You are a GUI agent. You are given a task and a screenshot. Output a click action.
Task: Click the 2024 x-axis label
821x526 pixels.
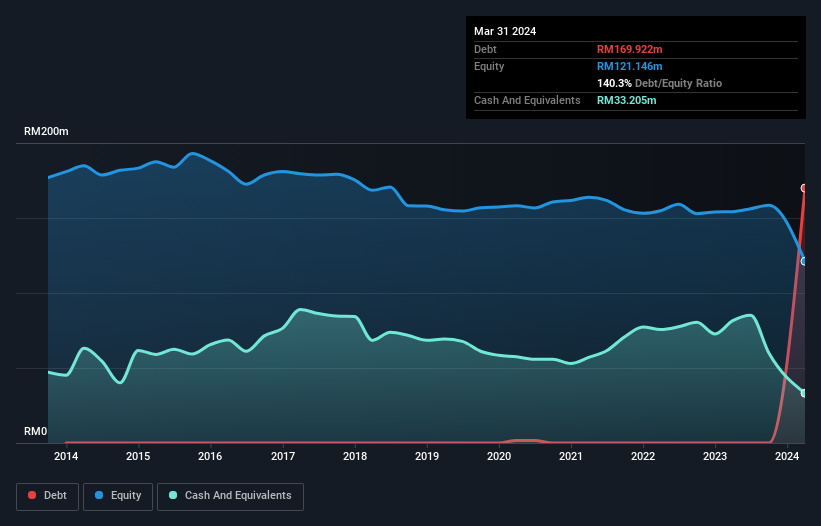(787, 456)
